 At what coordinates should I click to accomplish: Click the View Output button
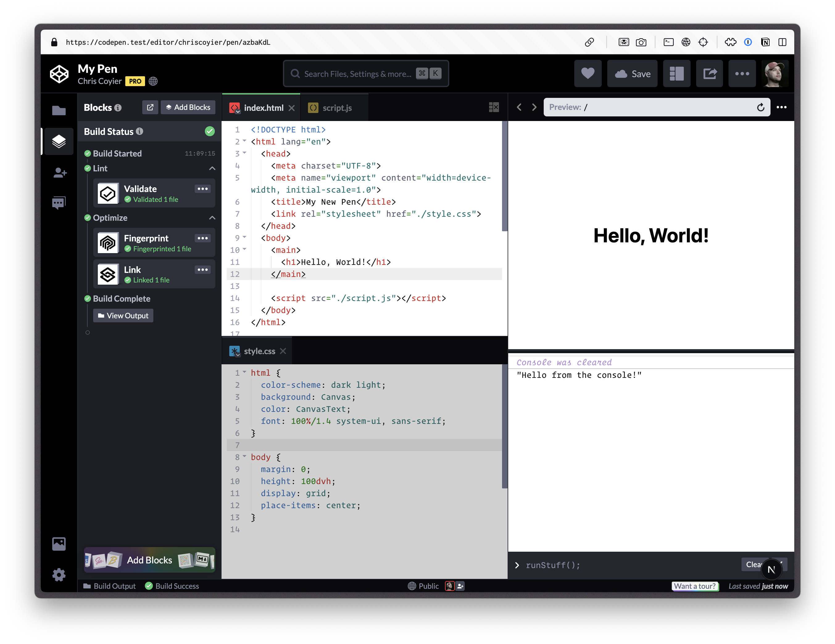click(123, 316)
